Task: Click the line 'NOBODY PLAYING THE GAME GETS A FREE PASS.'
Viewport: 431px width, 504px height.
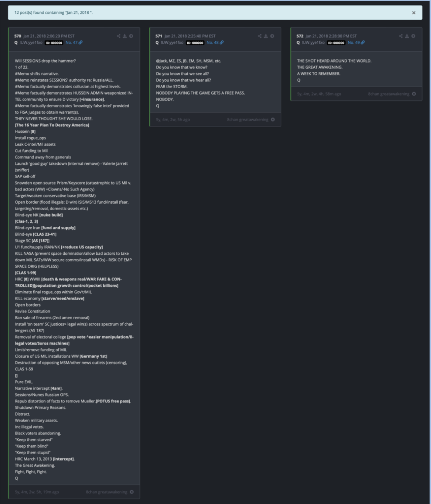Action: tap(201, 93)
